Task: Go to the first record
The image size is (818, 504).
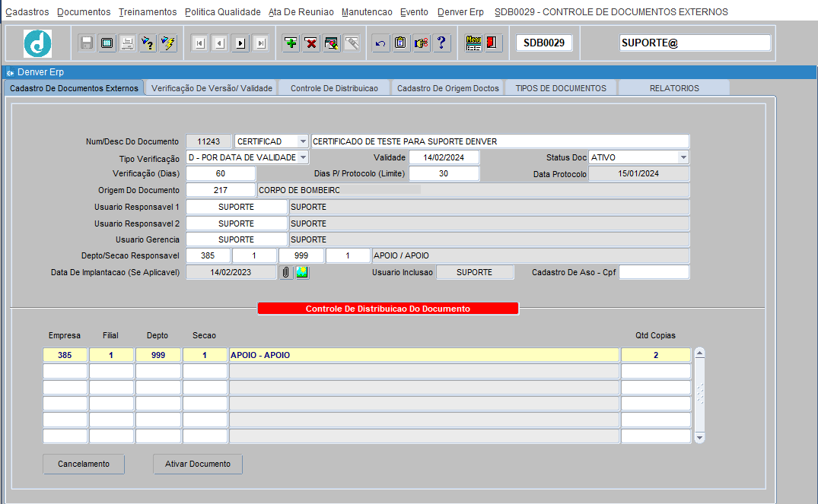Action: [x=200, y=43]
